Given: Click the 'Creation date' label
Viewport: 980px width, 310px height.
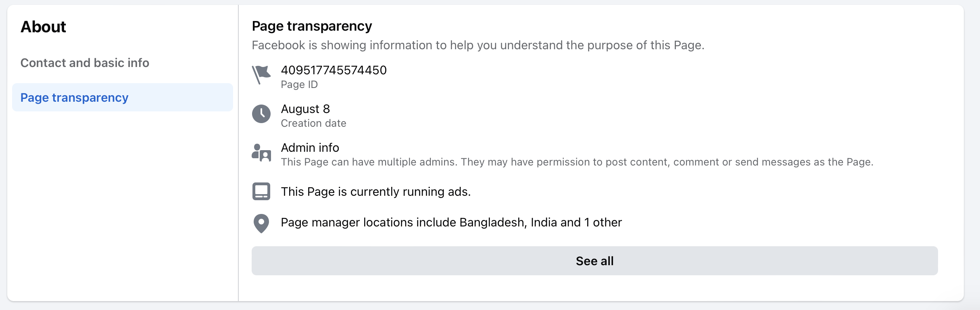Looking at the screenshot, I should [314, 124].
